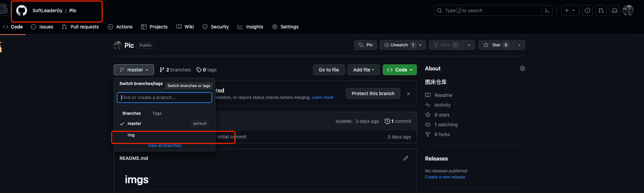The width and height of the screenshot is (644, 193).
Task: Open the Wiki tab
Action: [185, 27]
